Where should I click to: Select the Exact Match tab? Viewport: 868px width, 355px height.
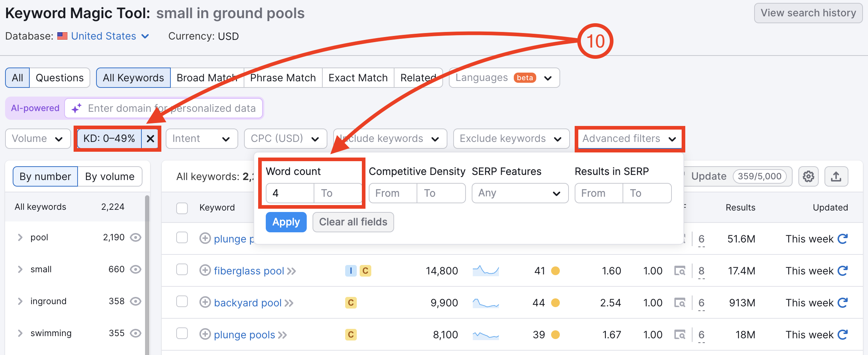click(x=358, y=78)
